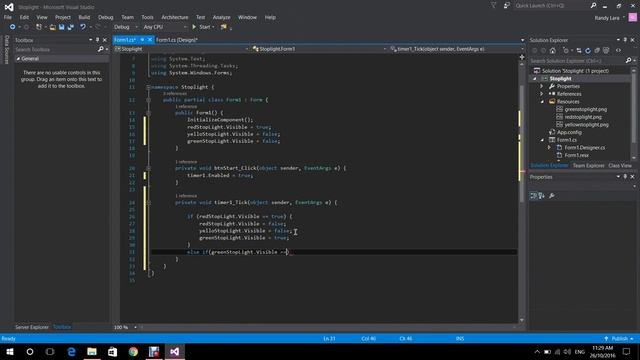Screen dimensions: 640x360
Task: Click the Refresh icon in Solution Explorer
Action: pyautogui.click(x=588, y=51)
